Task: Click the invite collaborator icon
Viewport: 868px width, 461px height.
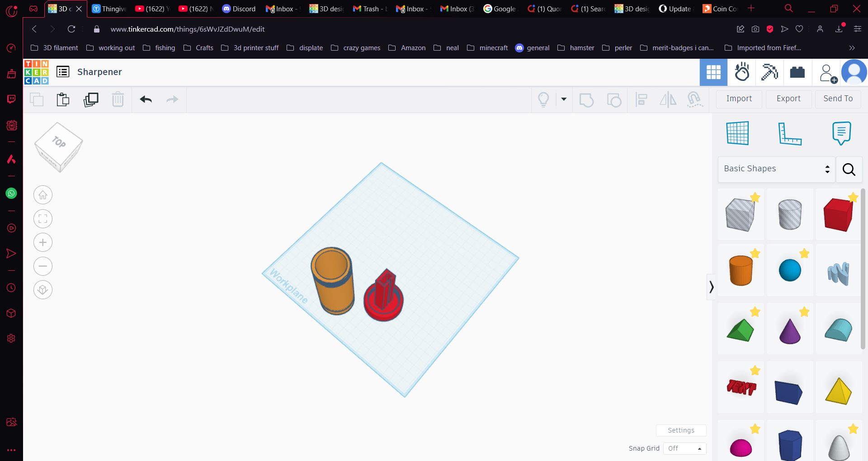Action: [828, 73]
